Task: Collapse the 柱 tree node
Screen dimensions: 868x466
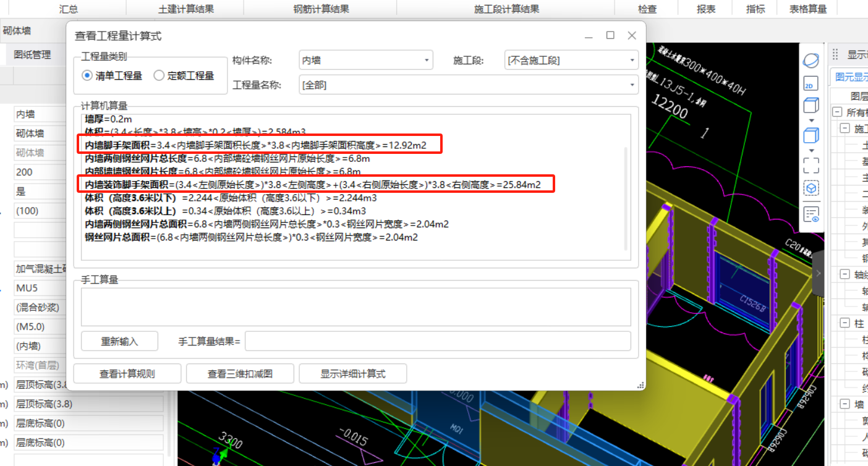Action: [x=845, y=323]
